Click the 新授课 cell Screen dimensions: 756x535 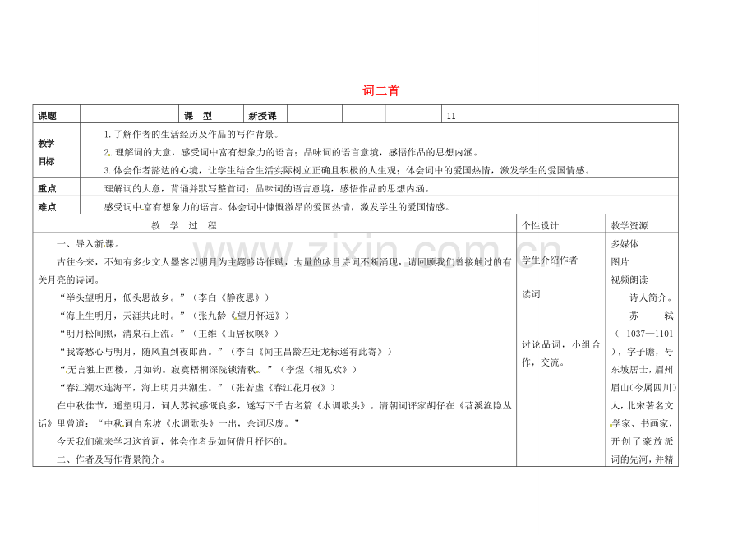click(265, 114)
